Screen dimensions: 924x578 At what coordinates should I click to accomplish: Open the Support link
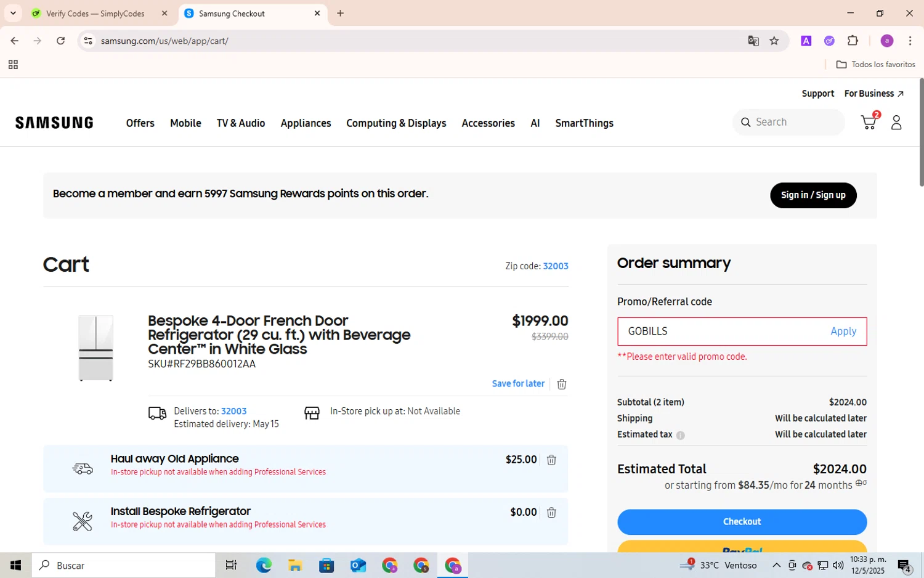817,94
